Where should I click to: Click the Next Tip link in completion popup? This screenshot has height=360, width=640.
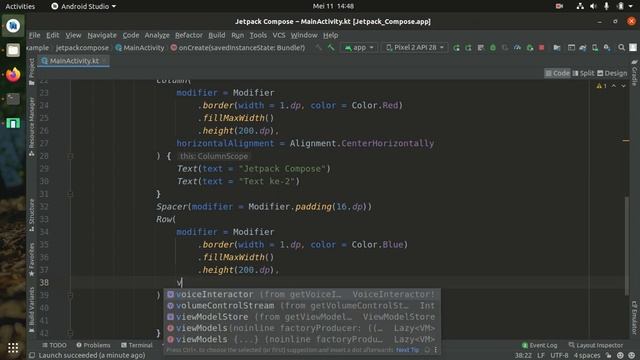pos(407,350)
